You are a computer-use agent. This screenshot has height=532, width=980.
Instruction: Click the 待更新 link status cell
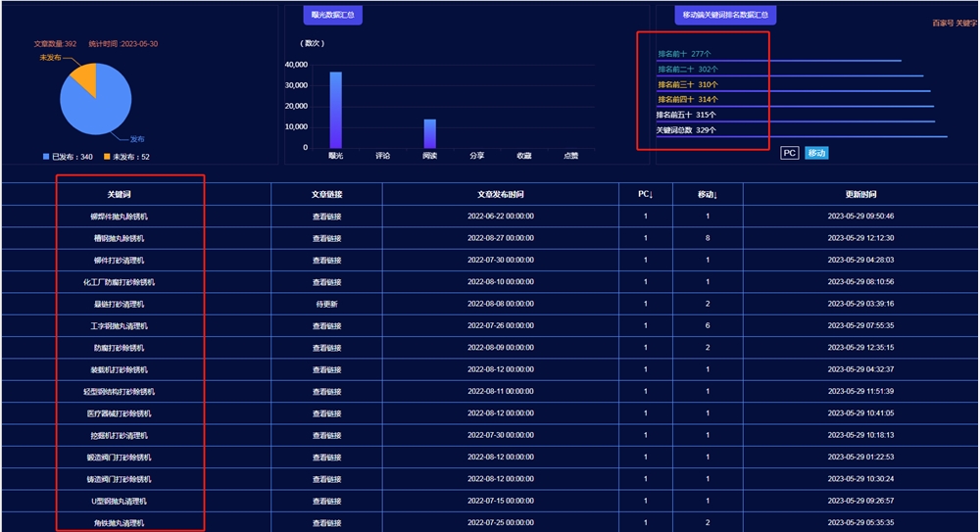(x=327, y=304)
